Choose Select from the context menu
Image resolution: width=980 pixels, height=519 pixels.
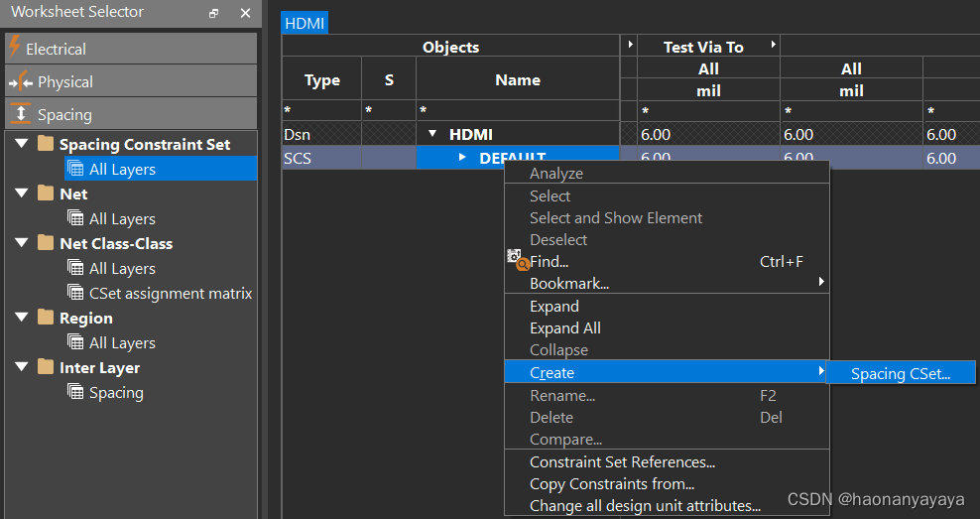pyautogui.click(x=667, y=195)
